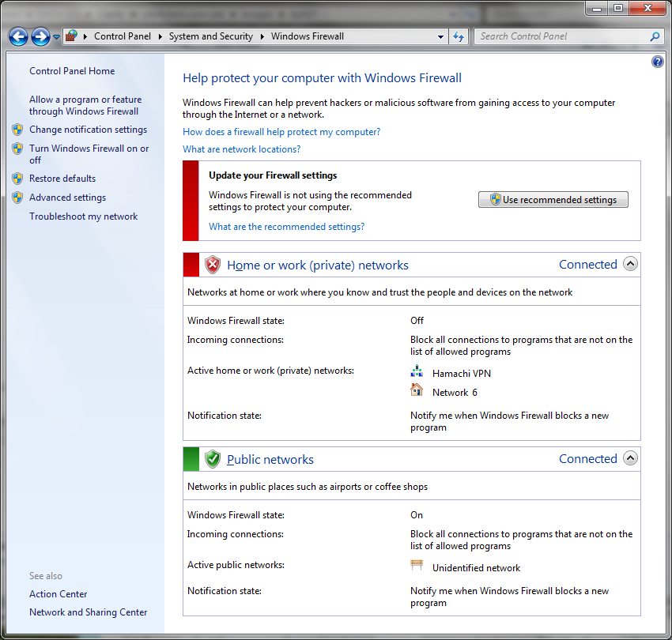
Task: Open 'What are network locations?' link
Action: coord(242,149)
